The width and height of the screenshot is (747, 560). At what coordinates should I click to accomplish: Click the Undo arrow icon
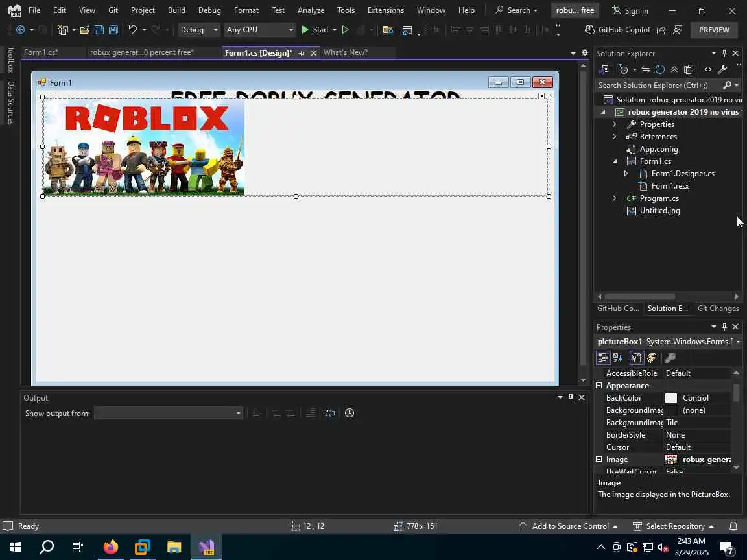pyautogui.click(x=132, y=30)
